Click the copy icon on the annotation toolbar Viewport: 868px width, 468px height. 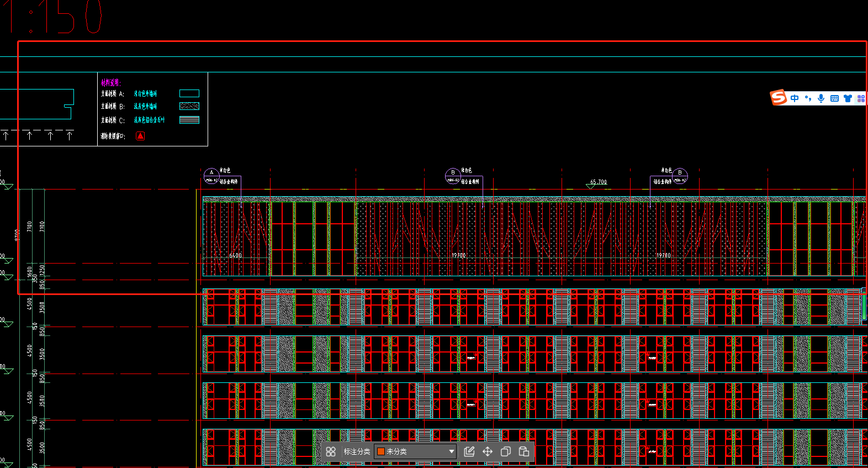click(505, 451)
